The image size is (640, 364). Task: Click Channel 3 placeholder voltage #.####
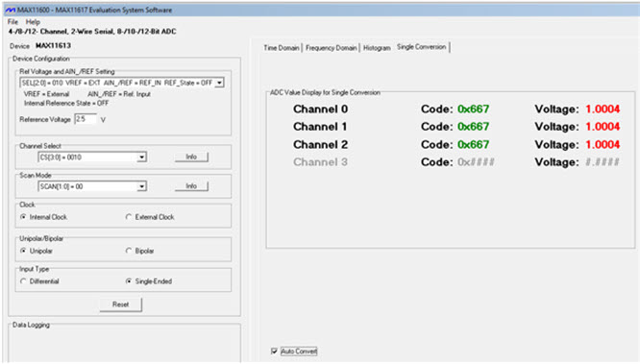[603, 162]
